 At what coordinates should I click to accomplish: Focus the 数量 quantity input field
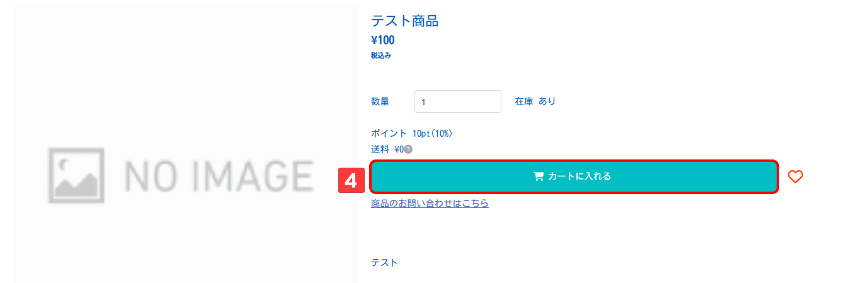coord(457,101)
